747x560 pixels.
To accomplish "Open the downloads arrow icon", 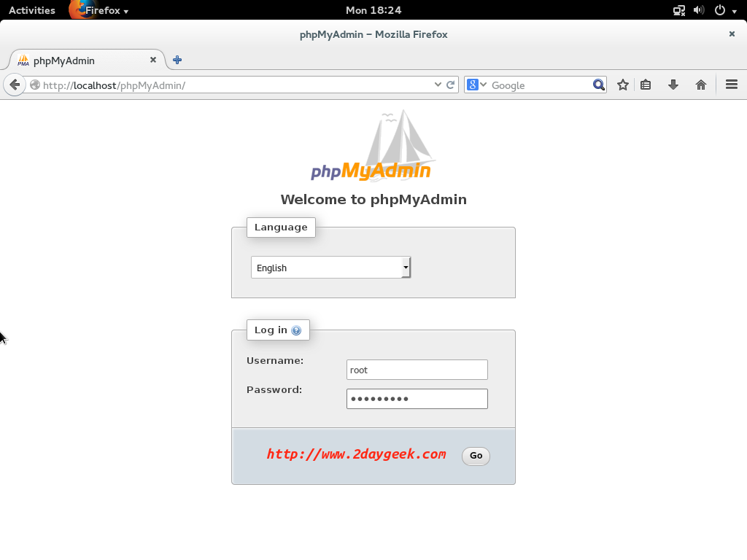I will [673, 85].
